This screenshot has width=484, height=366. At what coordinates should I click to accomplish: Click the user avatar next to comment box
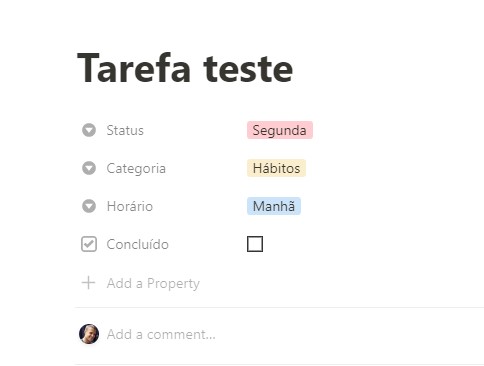pyautogui.click(x=89, y=334)
